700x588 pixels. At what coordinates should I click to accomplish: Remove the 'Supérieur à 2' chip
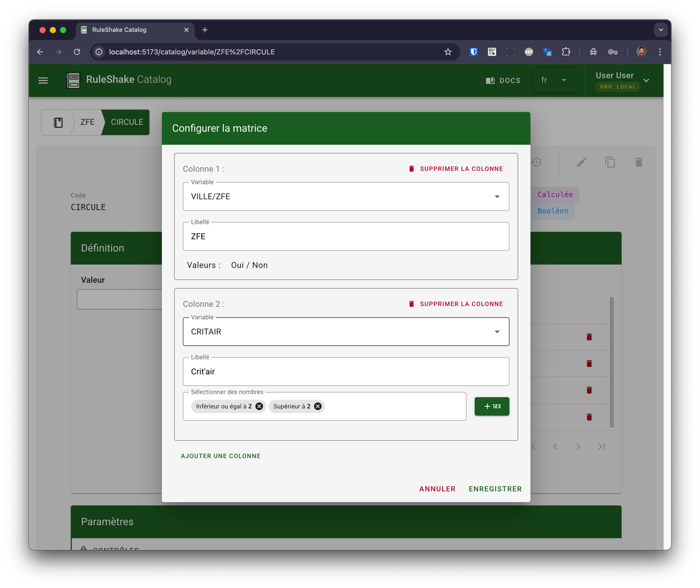[x=318, y=406]
